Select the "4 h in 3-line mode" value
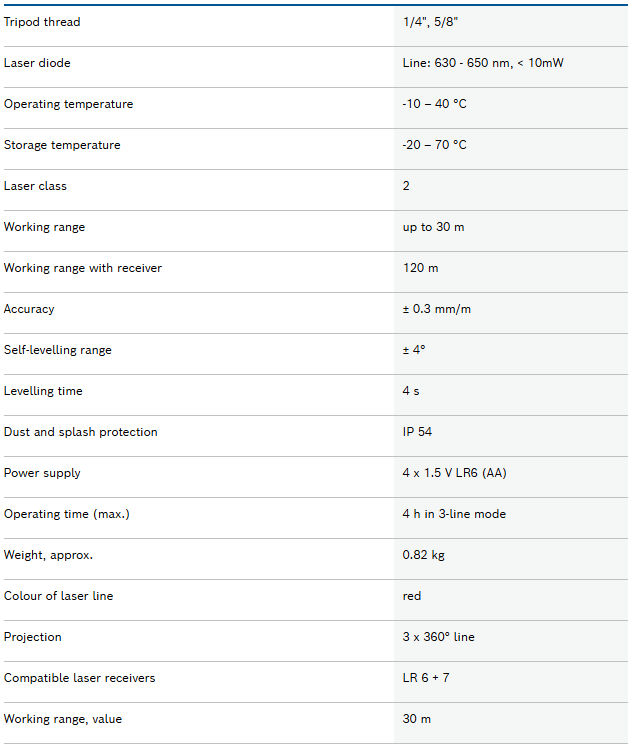Image resolution: width=632 pixels, height=746 pixels. tap(454, 514)
